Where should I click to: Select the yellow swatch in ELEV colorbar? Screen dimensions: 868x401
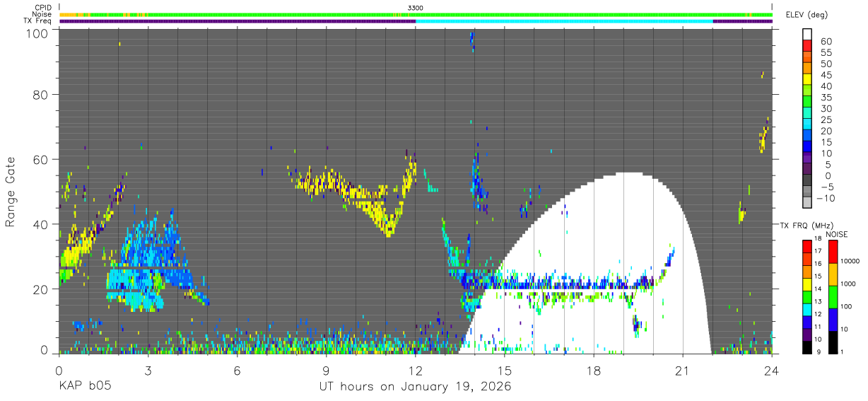click(x=807, y=80)
